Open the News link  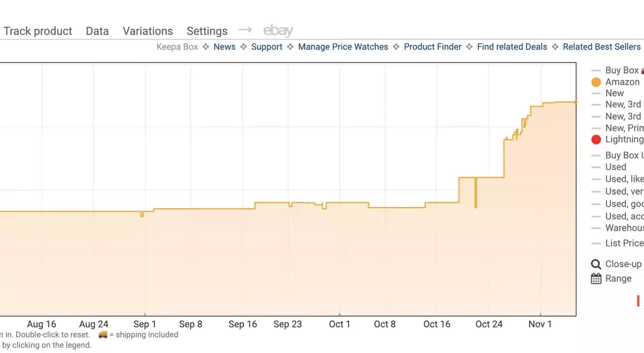224,47
